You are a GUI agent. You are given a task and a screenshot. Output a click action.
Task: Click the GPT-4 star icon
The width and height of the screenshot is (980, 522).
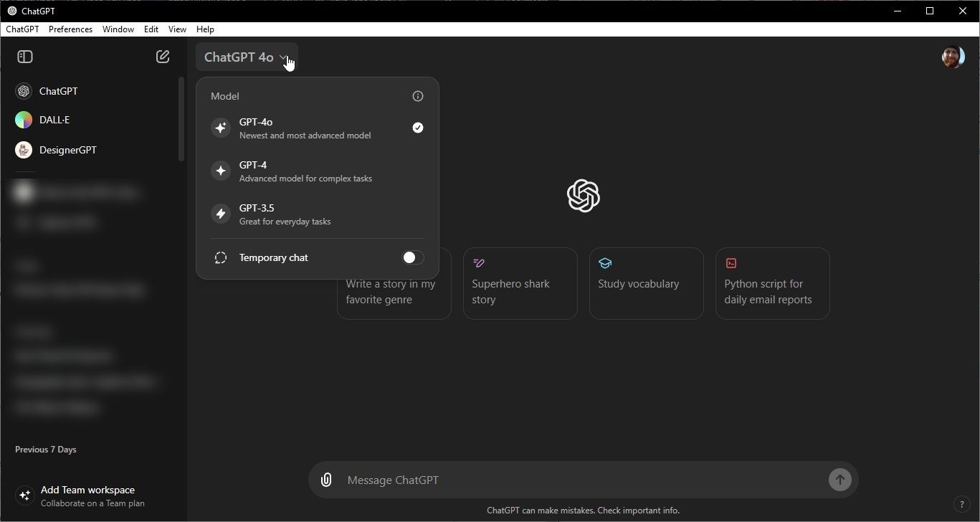(x=221, y=171)
